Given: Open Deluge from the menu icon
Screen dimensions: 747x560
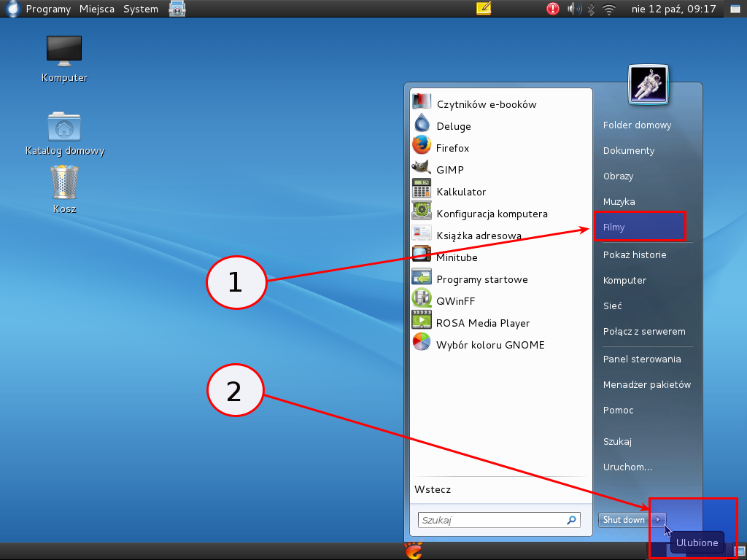Looking at the screenshot, I should [x=422, y=124].
